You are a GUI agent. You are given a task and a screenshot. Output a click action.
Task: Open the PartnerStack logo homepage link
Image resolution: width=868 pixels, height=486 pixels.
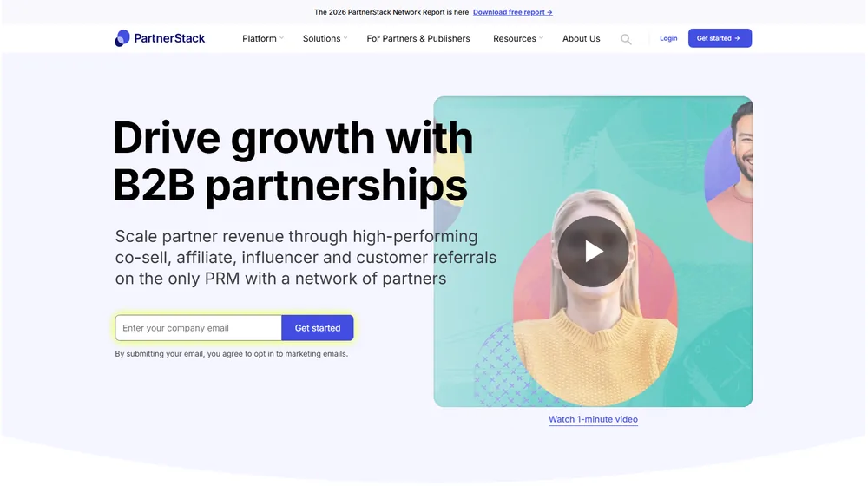tap(160, 38)
